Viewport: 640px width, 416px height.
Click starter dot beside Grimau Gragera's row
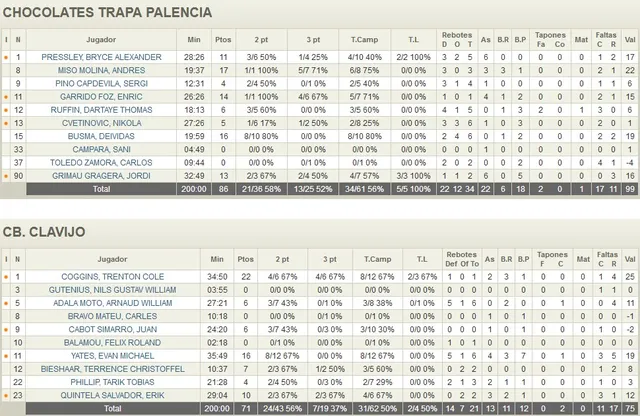click(6, 175)
